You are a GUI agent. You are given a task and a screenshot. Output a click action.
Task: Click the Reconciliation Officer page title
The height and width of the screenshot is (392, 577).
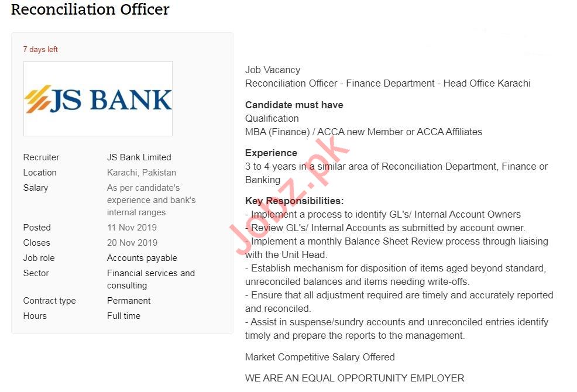(x=90, y=10)
